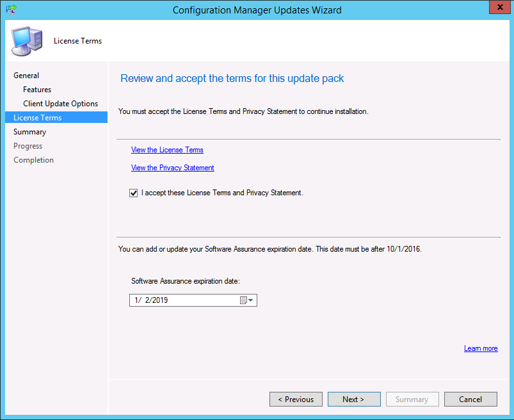Open the View the Privacy Statement link
This screenshot has height=420, width=514.
coord(172,168)
